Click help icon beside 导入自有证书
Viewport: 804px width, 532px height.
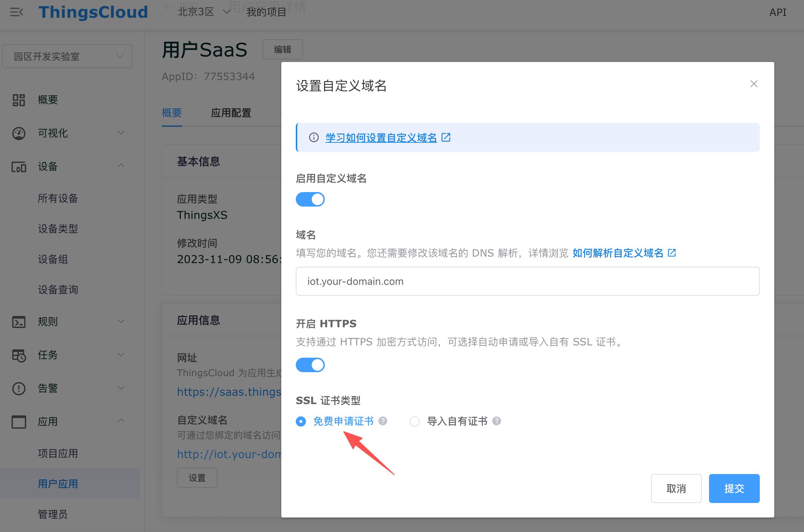pyautogui.click(x=497, y=421)
